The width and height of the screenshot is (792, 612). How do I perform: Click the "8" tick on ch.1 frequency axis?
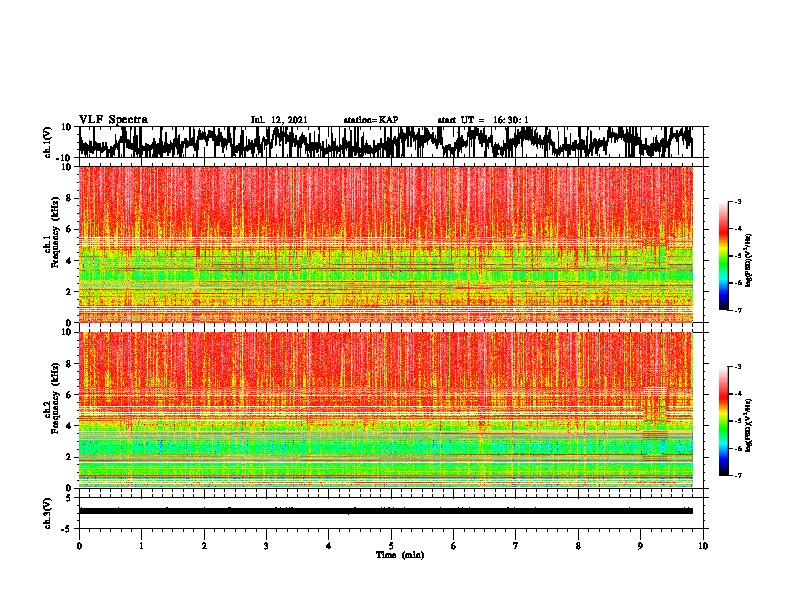coord(70,198)
